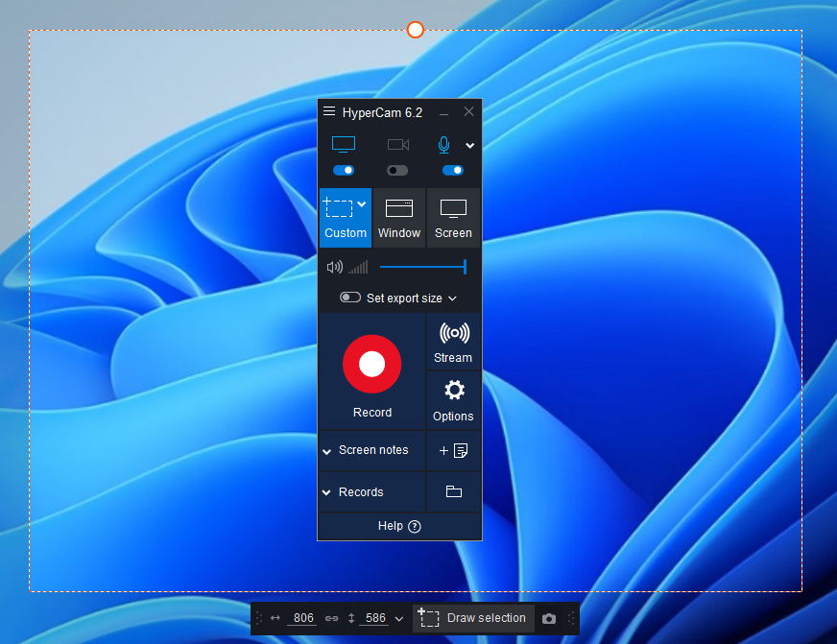Click the width arrow icon in toolbar
The height and width of the screenshot is (644, 837).
tap(275, 618)
